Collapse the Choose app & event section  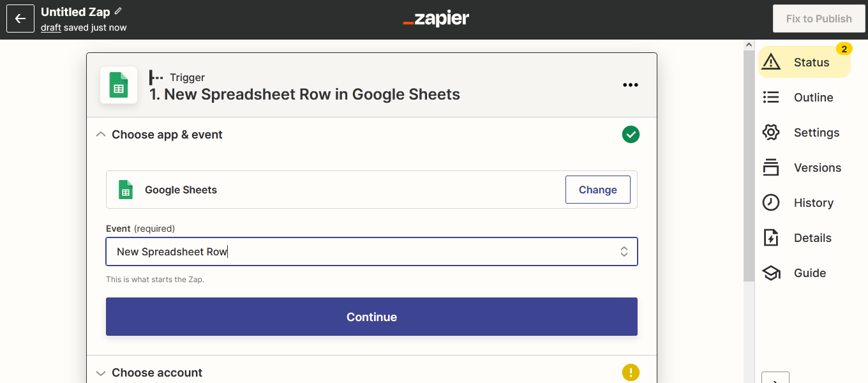click(101, 135)
